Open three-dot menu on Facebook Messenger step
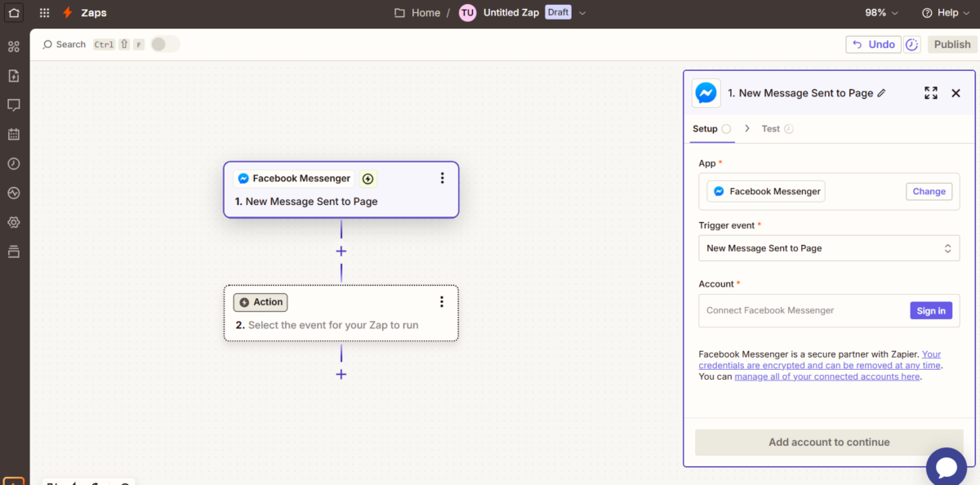The image size is (980, 485). pyautogui.click(x=442, y=178)
